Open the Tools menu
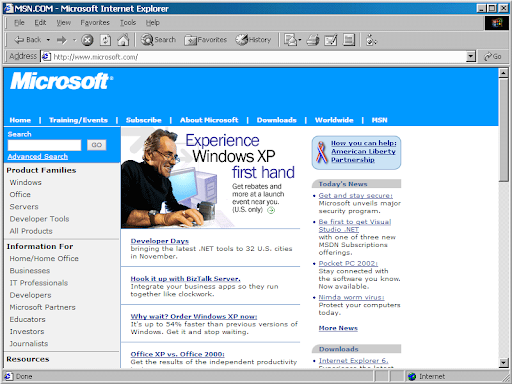Viewport: 512px width, 384px height. point(128,23)
